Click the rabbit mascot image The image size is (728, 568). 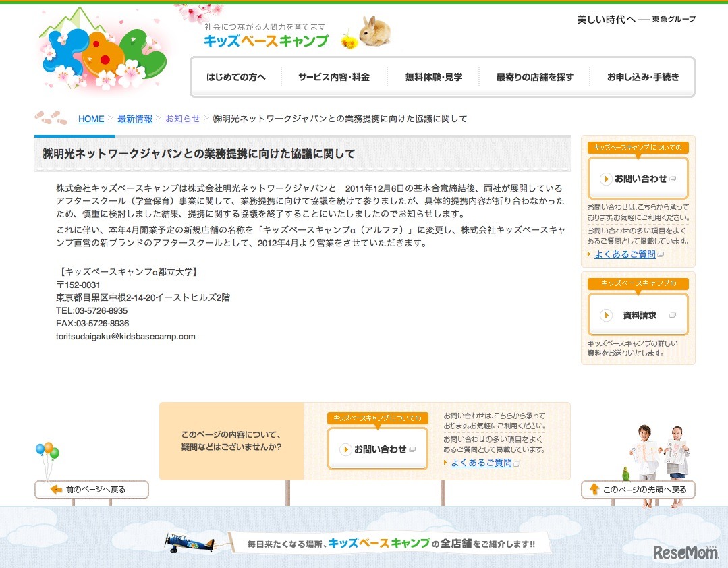click(x=375, y=34)
